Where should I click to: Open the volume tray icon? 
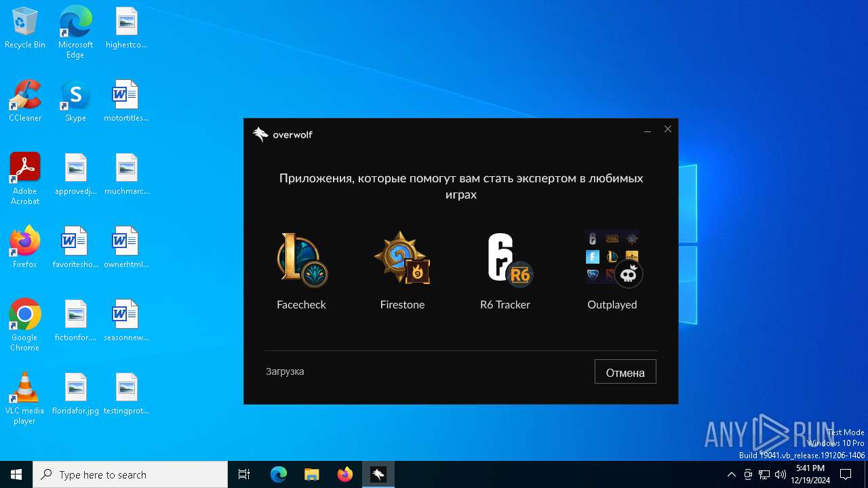click(781, 474)
